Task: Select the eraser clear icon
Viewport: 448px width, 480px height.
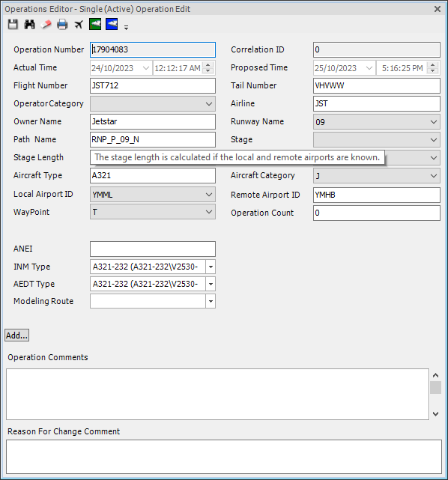Action: [46, 24]
